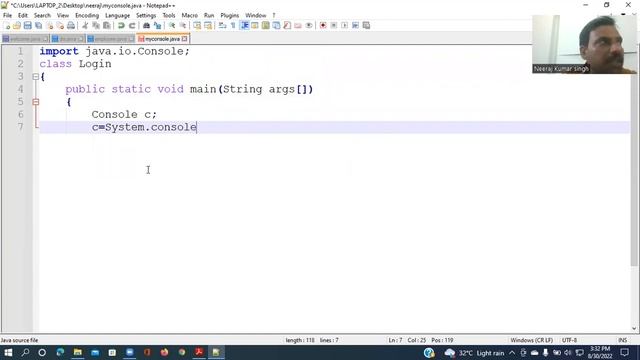
Task: Run macro multiple times toolbar icon
Action: pos(356,26)
